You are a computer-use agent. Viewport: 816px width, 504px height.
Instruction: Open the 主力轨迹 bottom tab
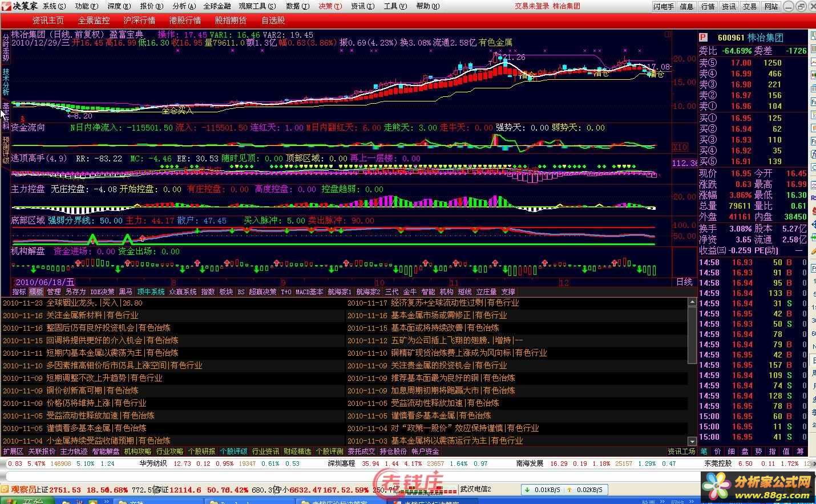click(x=74, y=451)
